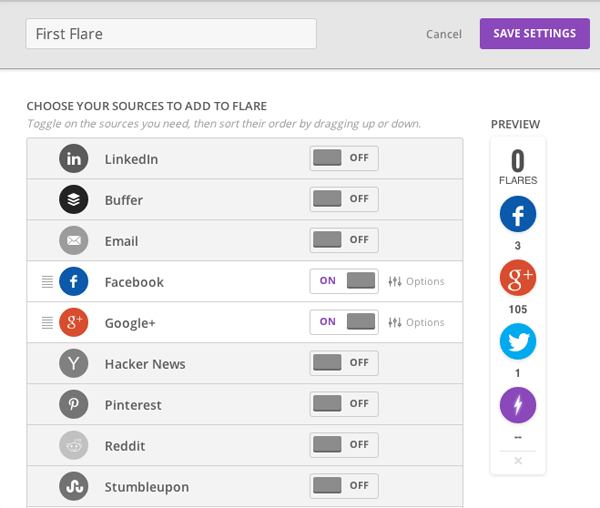Click the Buffer source icon

point(73,199)
